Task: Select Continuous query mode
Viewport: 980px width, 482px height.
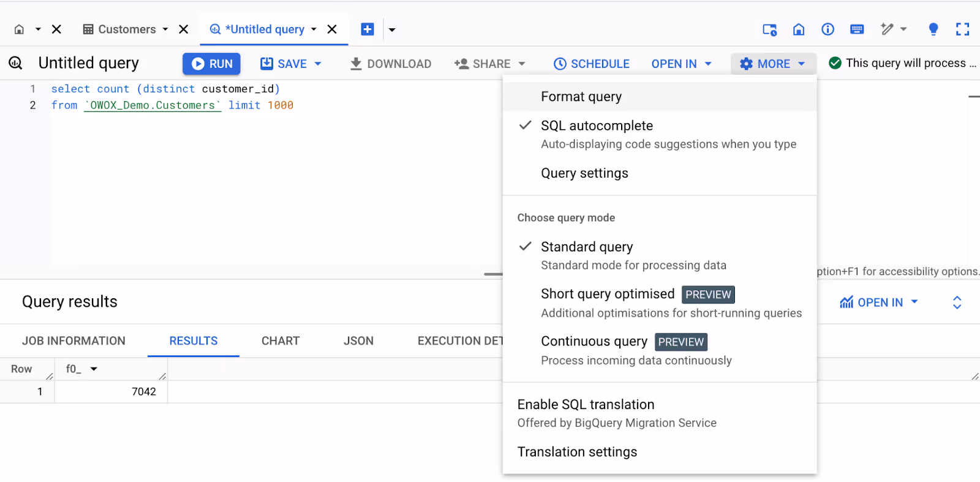Action: coord(660,350)
